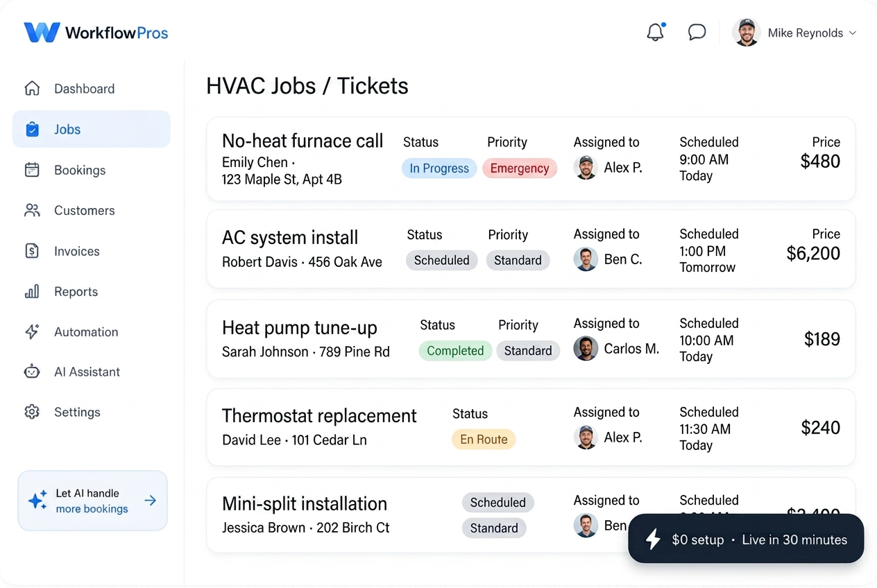Screen dimensions: 877x588
Task: Click '1:00 PM' scheduled time
Action: pos(703,251)
